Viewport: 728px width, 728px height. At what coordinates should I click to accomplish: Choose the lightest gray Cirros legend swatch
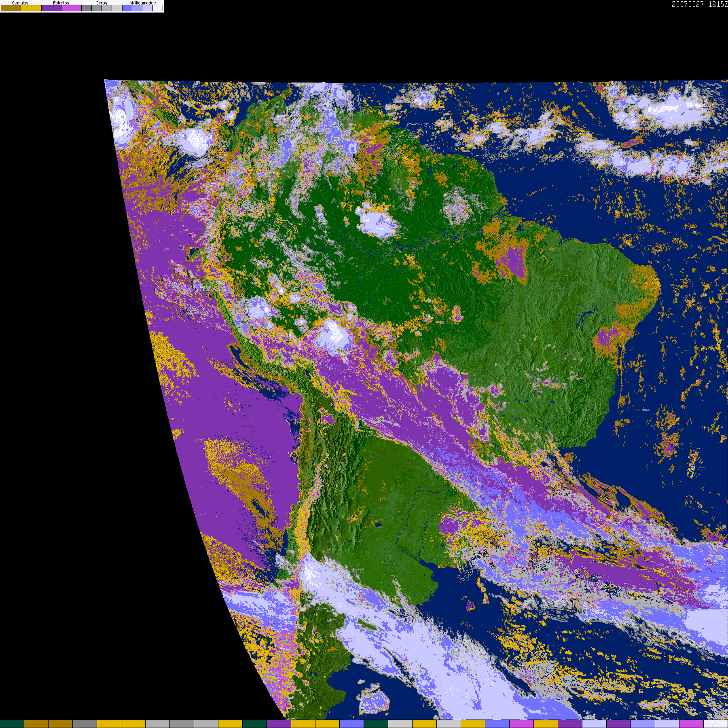[117, 8]
